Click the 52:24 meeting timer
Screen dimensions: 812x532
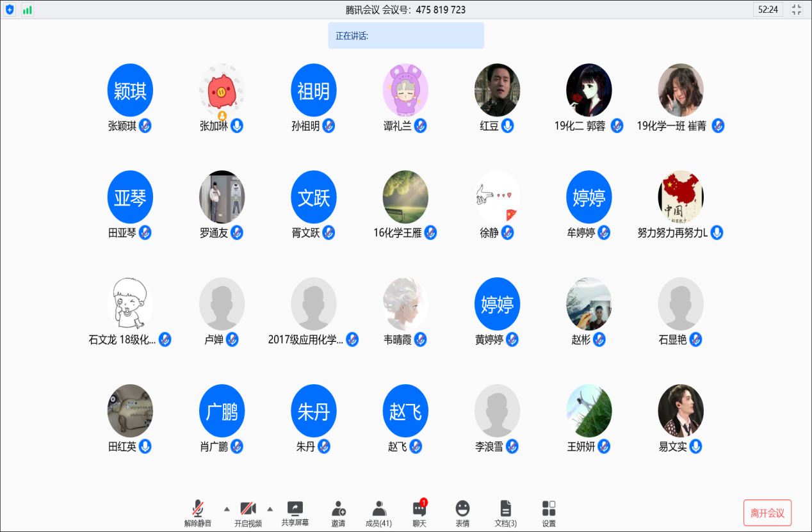coord(768,10)
